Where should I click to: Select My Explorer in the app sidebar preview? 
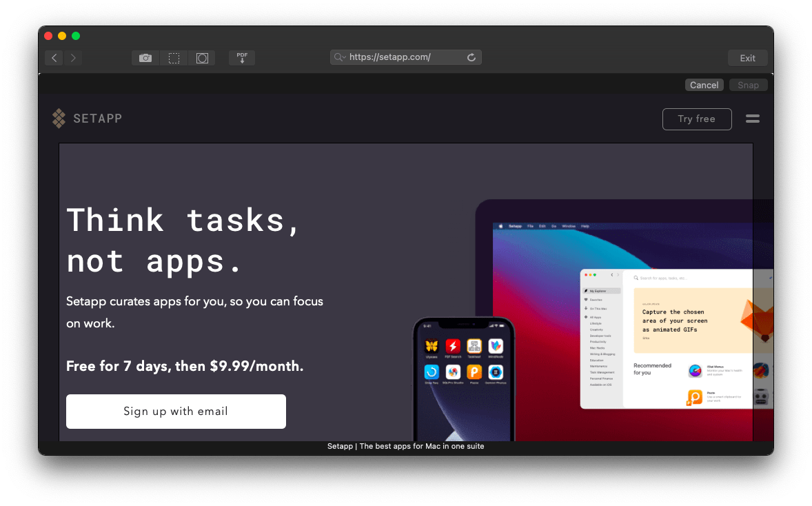click(x=599, y=291)
